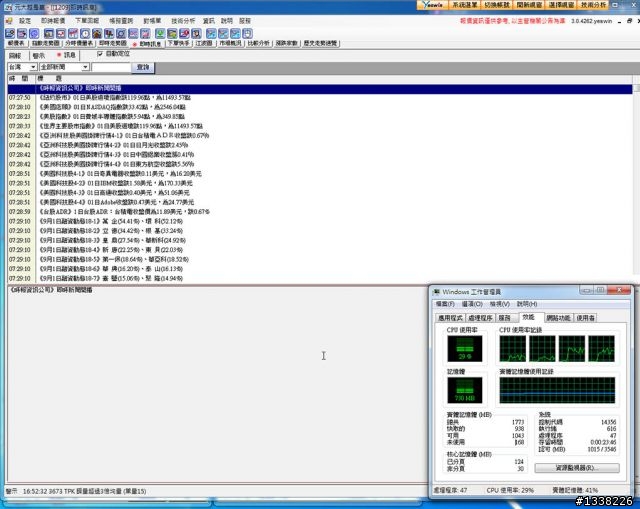Click the clock icon in the toolbar
Image resolution: width=640 pixels, height=509 pixels.
tap(85, 33)
